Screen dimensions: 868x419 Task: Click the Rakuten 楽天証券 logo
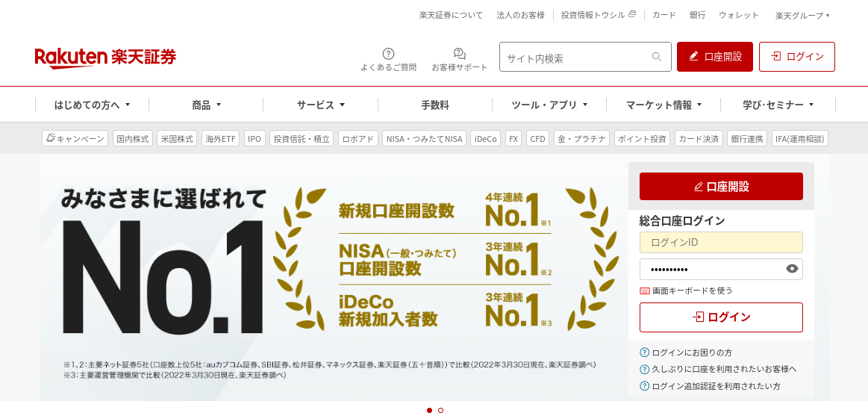point(105,57)
